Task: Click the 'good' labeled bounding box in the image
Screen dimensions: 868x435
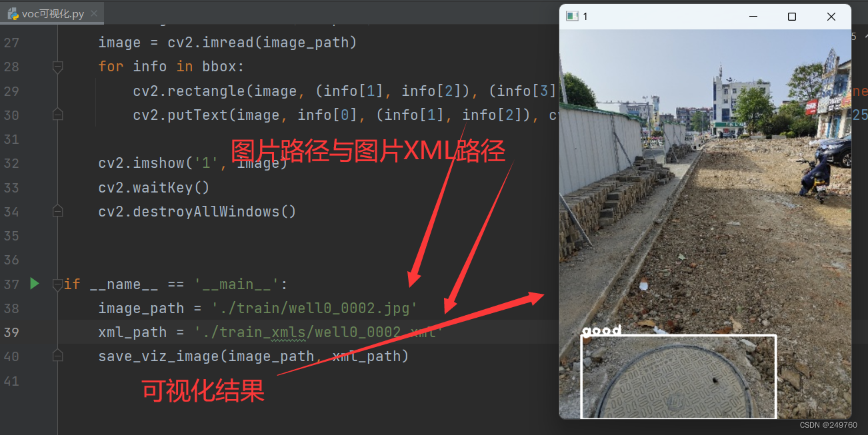Action: (679, 376)
